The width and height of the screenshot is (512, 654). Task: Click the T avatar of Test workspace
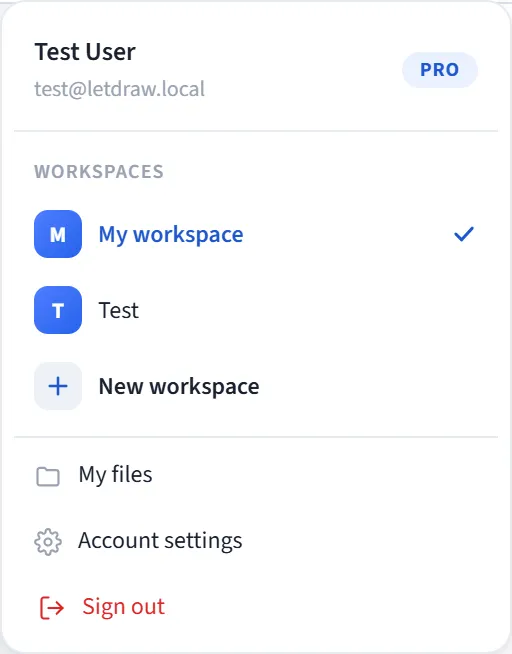click(58, 310)
